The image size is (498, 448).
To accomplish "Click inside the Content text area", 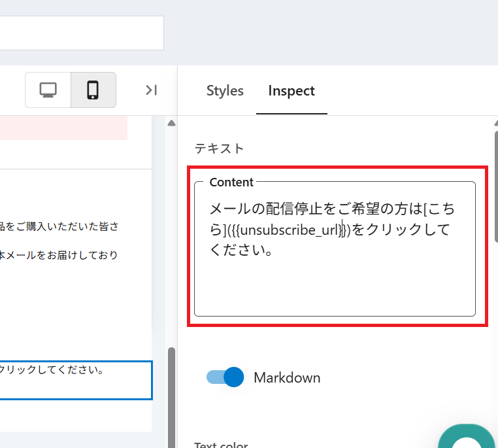I will (335, 249).
